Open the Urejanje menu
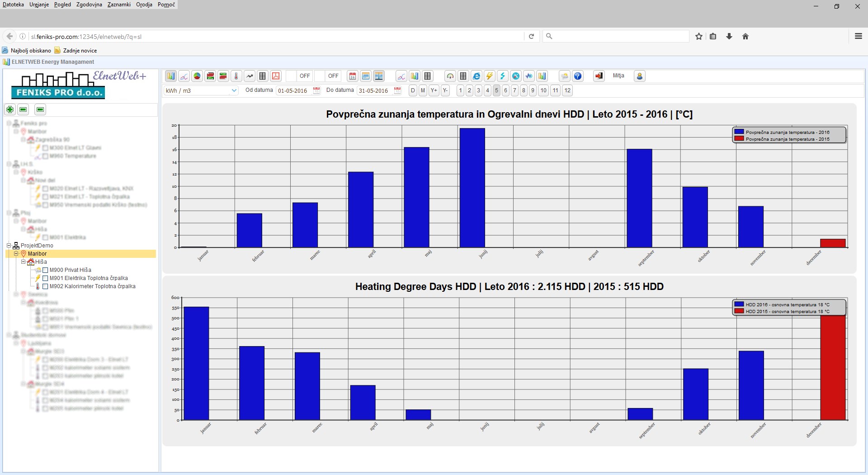The width and height of the screenshot is (868, 475). click(x=39, y=5)
